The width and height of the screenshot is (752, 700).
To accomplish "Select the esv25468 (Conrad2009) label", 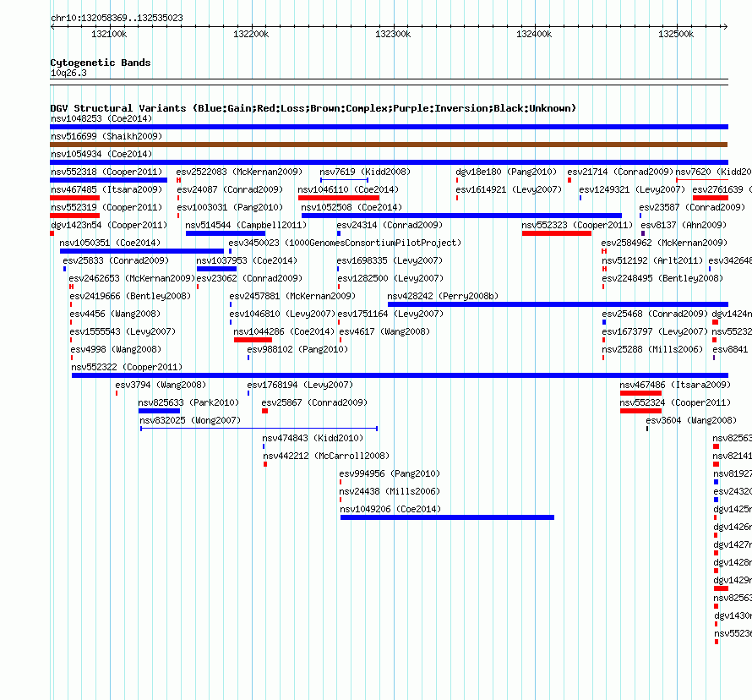I will (x=655, y=314).
